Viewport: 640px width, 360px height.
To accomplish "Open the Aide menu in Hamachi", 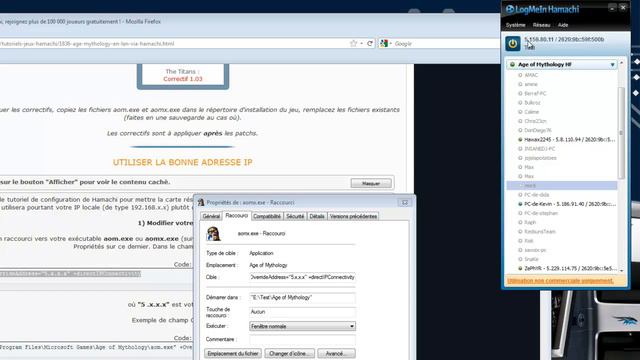I will (563, 25).
